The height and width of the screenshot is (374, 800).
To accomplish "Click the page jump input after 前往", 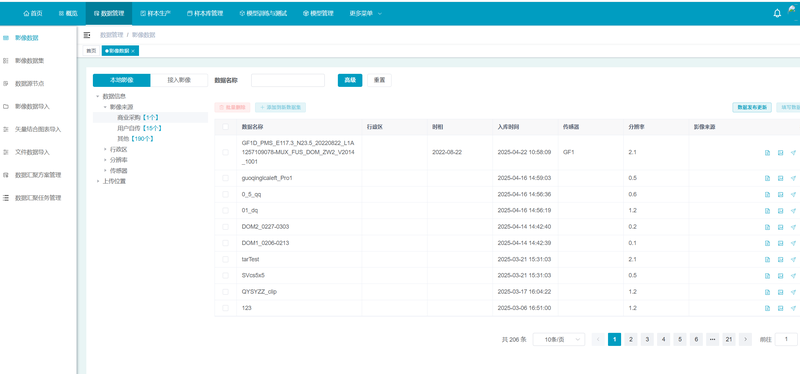I will [786, 339].
